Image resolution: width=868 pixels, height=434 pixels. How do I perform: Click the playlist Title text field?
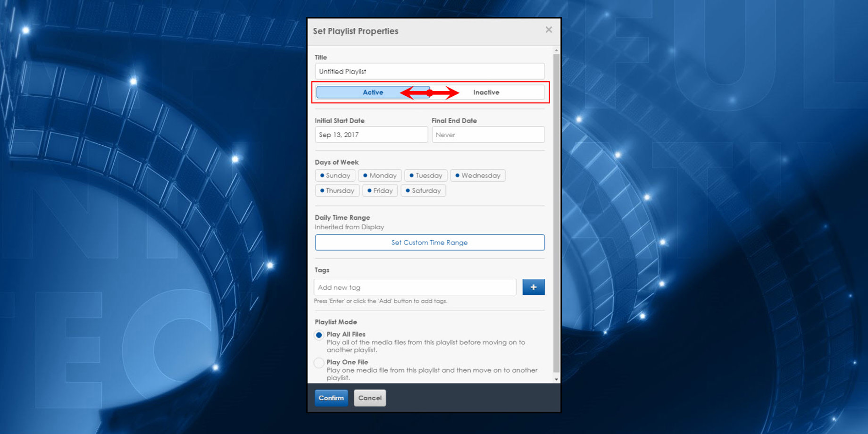point(429,72)
